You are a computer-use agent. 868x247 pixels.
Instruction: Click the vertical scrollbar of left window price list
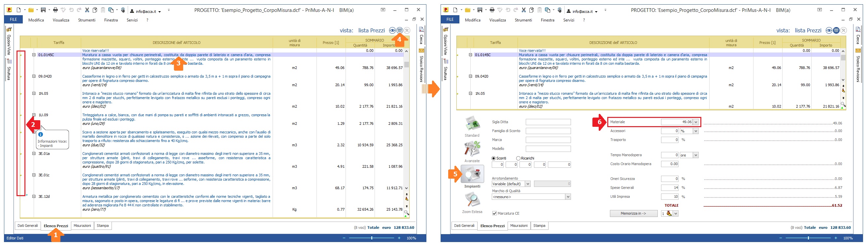click(x=407, y=119)
